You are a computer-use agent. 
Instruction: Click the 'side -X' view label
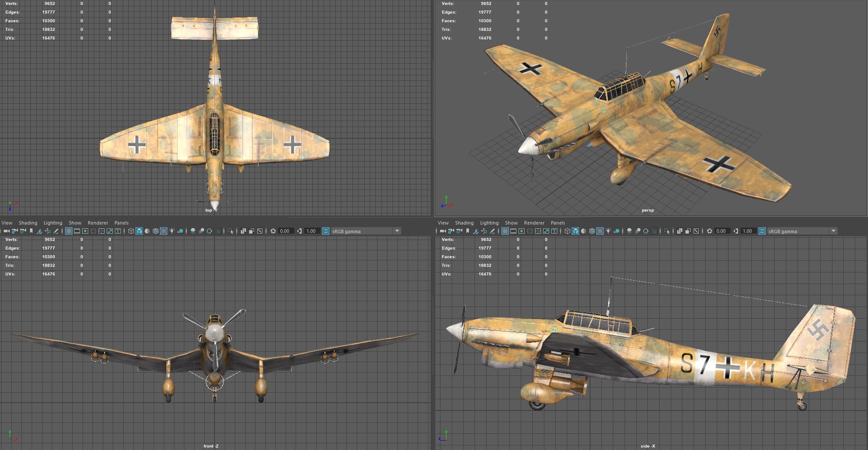point(647,446)
